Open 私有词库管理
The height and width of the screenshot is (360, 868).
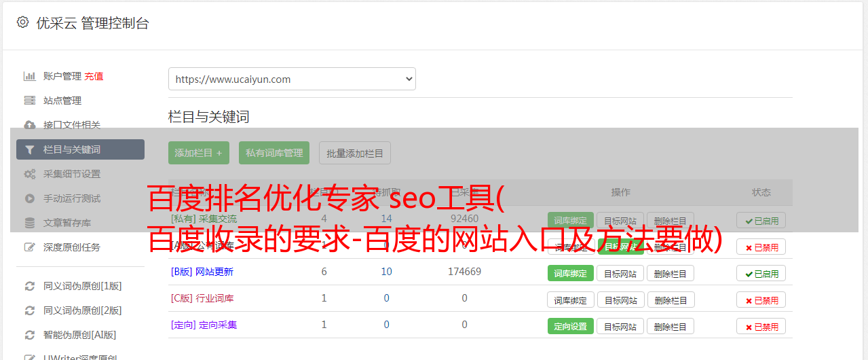coord(274,153)
